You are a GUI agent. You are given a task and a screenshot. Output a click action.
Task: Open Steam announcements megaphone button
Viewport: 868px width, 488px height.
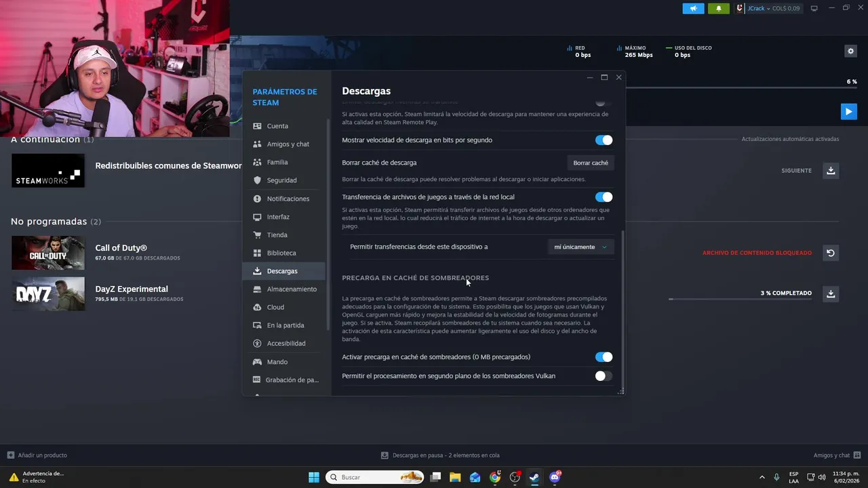click(693, 8)
